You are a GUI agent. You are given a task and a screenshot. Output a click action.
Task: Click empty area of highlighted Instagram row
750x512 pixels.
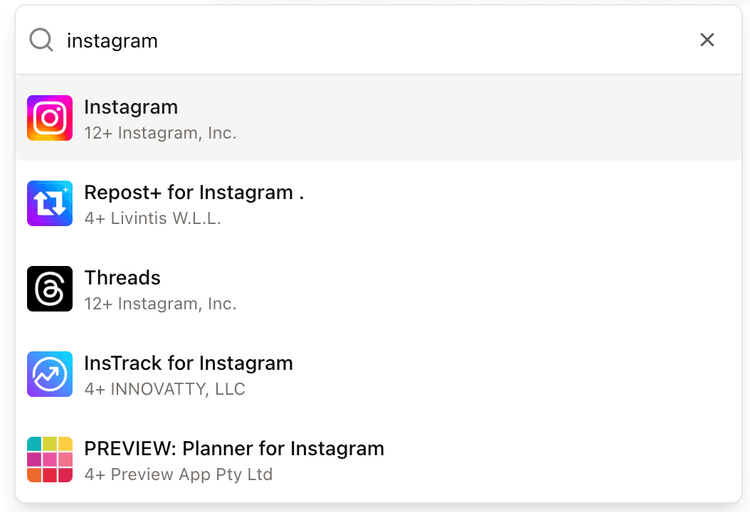click(x=478, y=118)
